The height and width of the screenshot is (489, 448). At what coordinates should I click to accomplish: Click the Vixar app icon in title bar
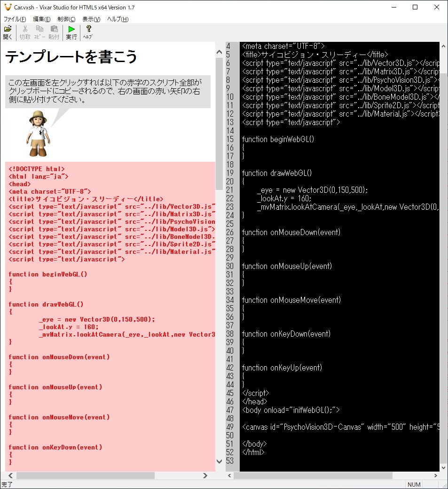click(x=8, y=7)
